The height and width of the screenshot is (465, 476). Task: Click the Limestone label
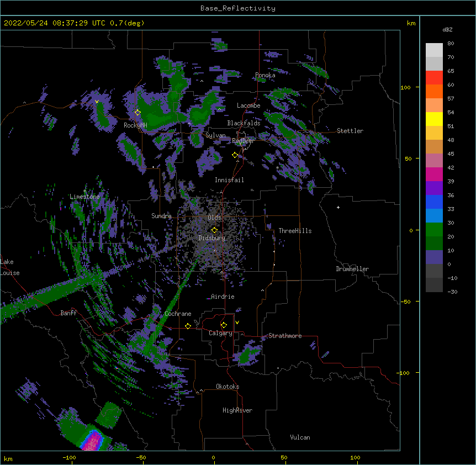84,197
